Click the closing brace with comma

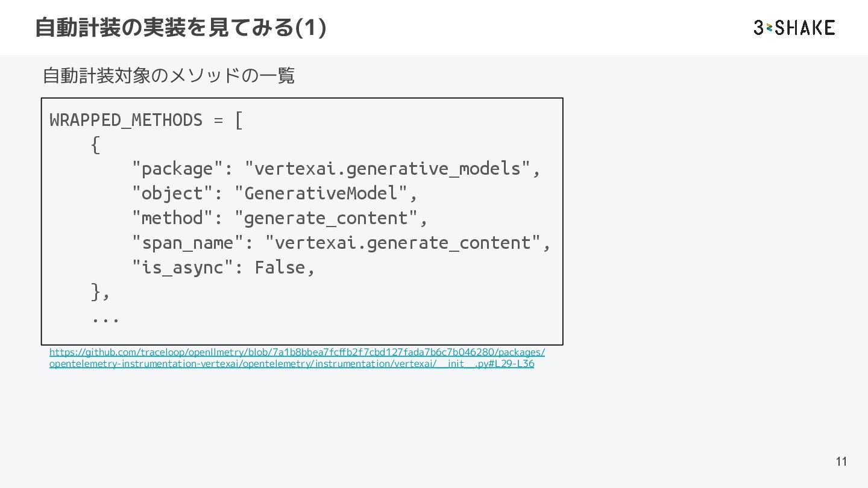100,292
